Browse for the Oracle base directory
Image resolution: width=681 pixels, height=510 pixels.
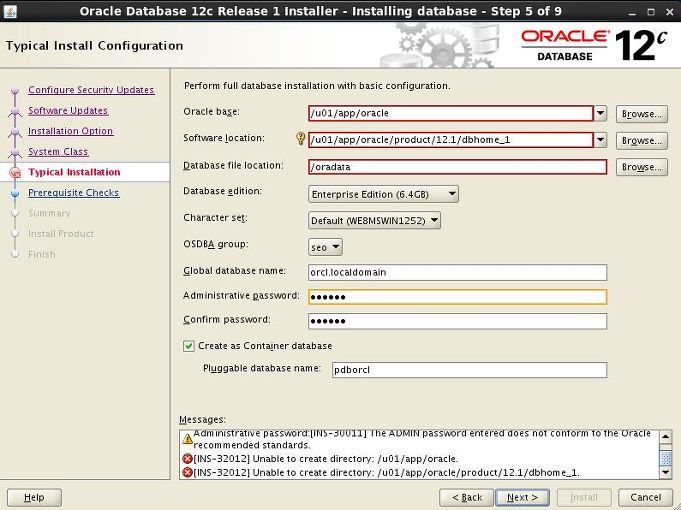point(641,114)
